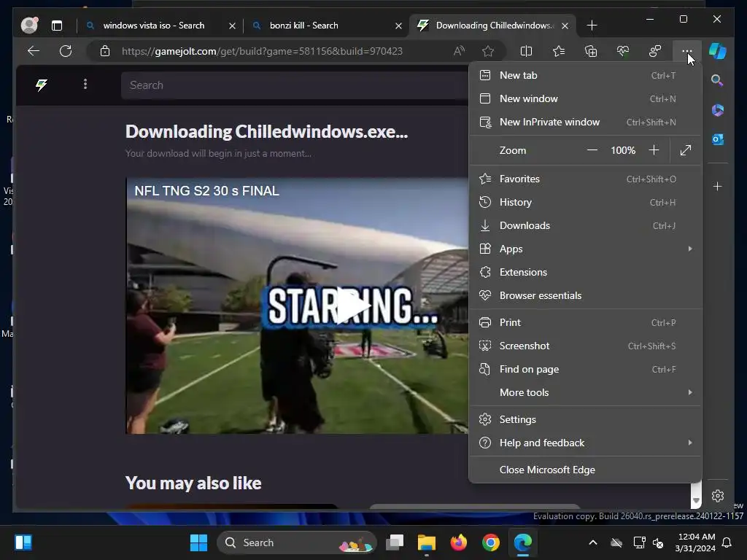The image size is (747, 560).
Task: Open Favorites from the menu
Action: 585,179
